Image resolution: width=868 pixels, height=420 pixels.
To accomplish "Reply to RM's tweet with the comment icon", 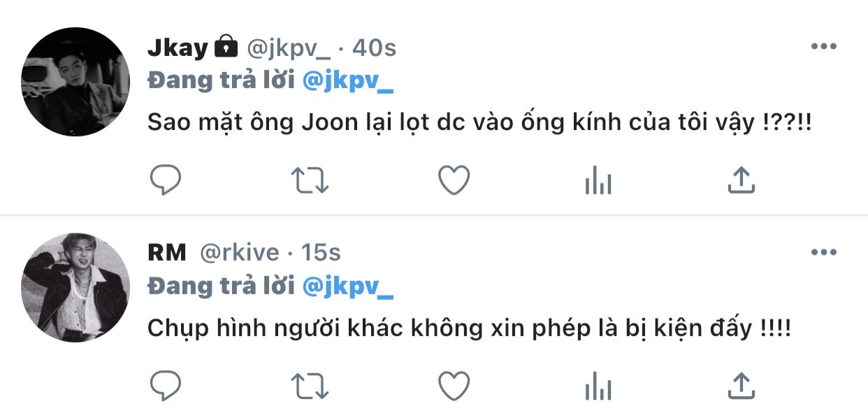I will pyautogui.click(x=166, y=386).
